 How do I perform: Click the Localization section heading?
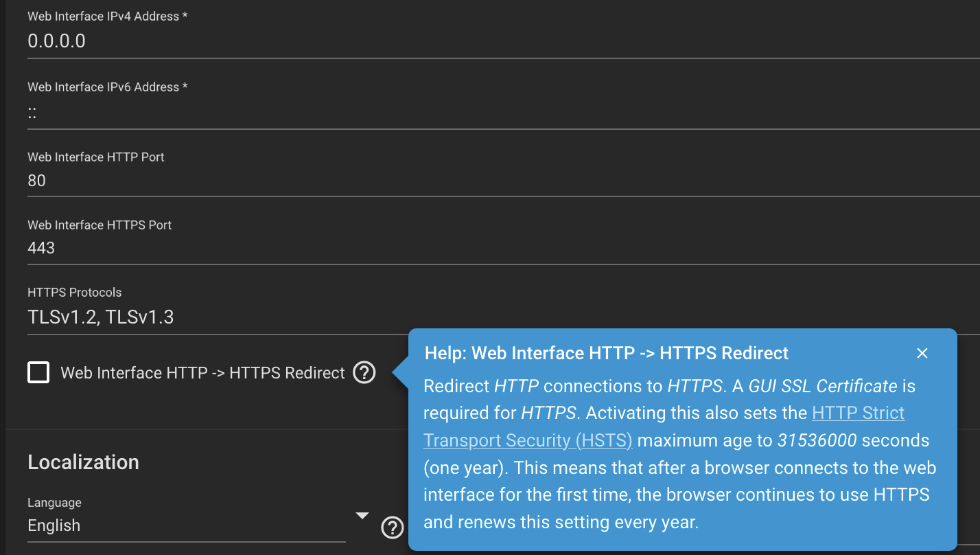[83, 462]
